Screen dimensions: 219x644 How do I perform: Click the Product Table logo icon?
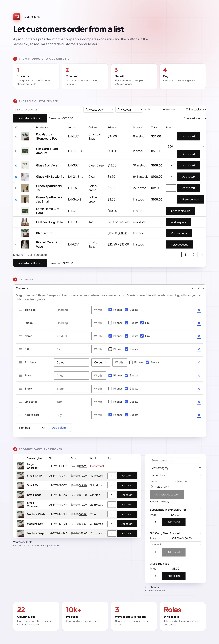(17, 17)
